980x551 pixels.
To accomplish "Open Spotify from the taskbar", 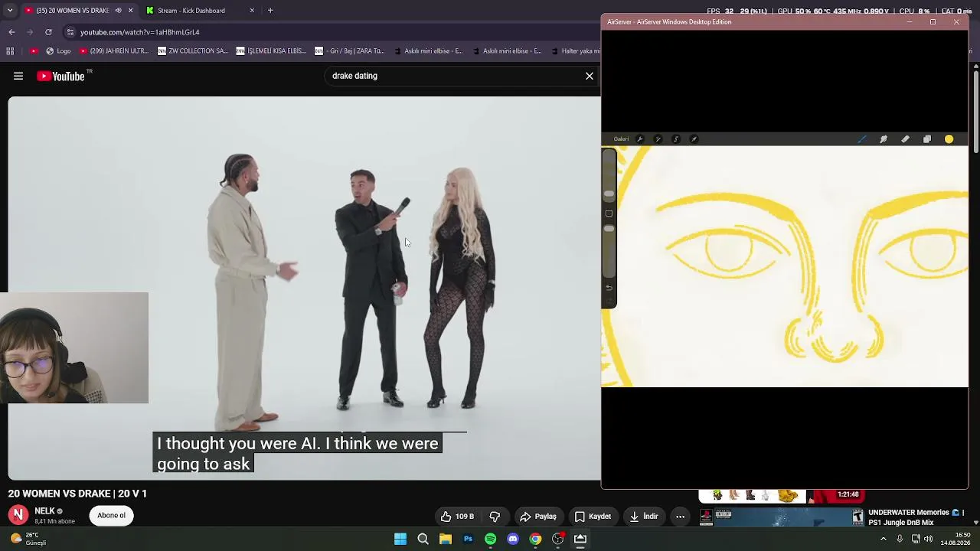I will point(491,539).
